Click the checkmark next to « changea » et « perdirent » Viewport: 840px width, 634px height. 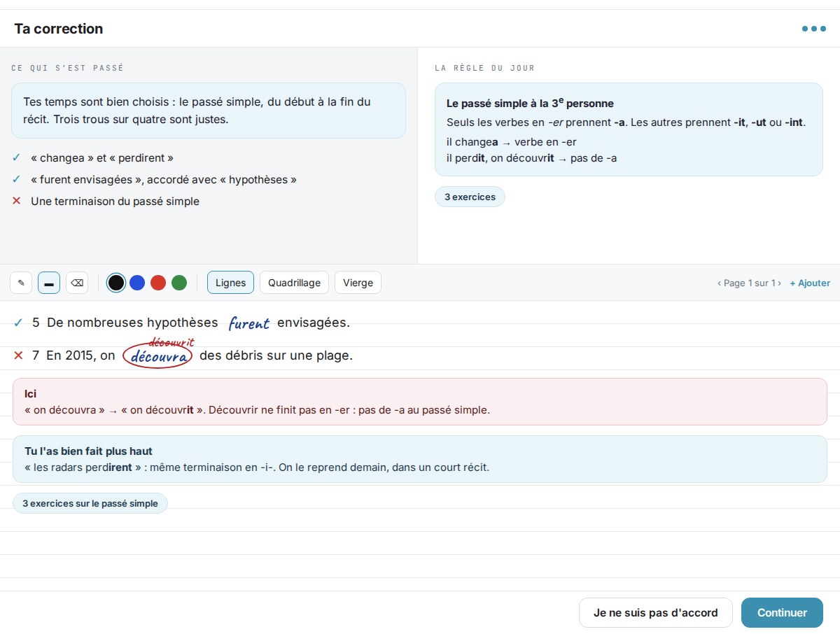coord(16,158)
